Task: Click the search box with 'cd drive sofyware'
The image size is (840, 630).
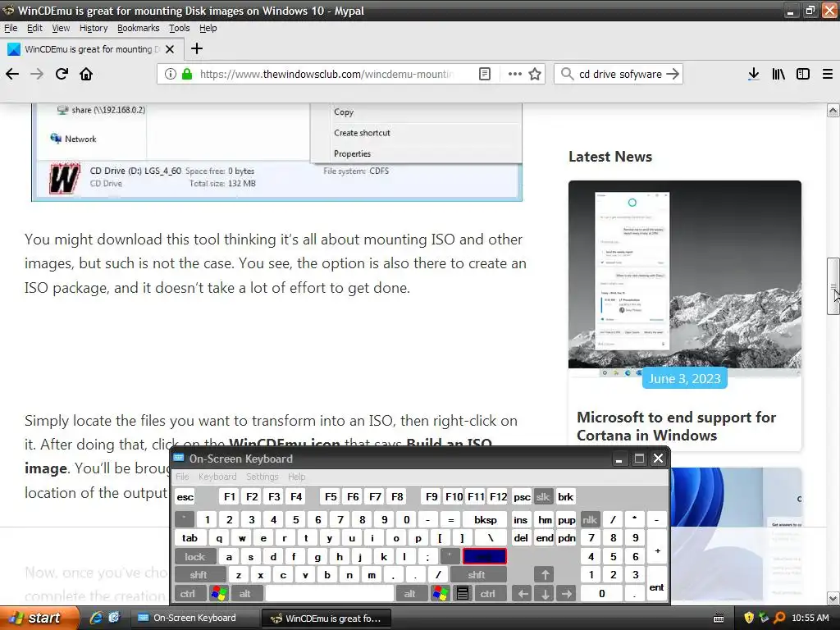Action: coord(620,74)
